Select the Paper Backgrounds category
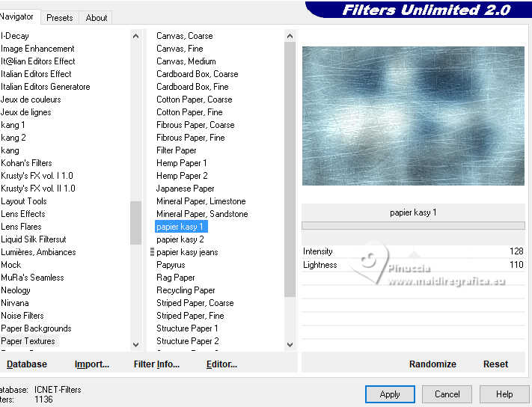The image size is (532, 407). tap(36, 328)
